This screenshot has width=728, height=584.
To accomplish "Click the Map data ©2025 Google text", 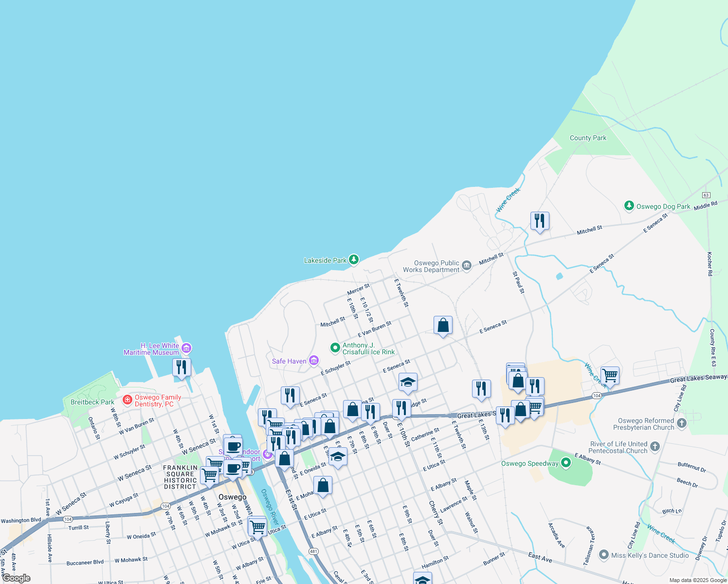I will click(698, 580).
